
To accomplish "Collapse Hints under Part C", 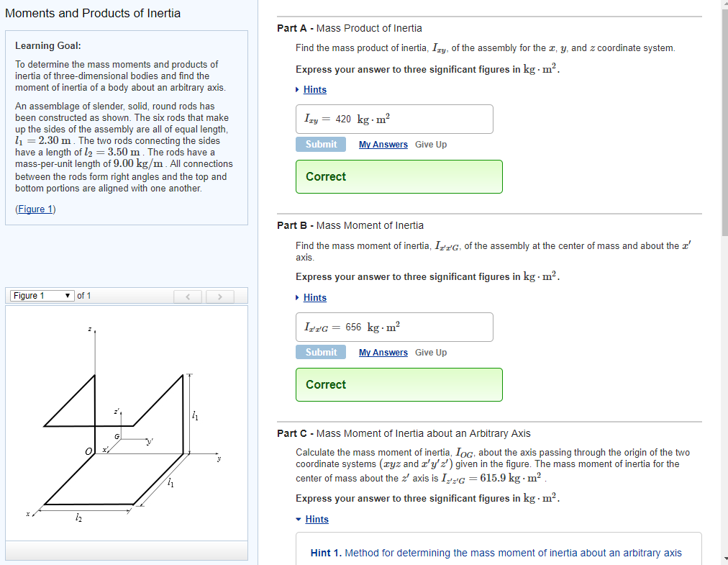I will (316, 520).
